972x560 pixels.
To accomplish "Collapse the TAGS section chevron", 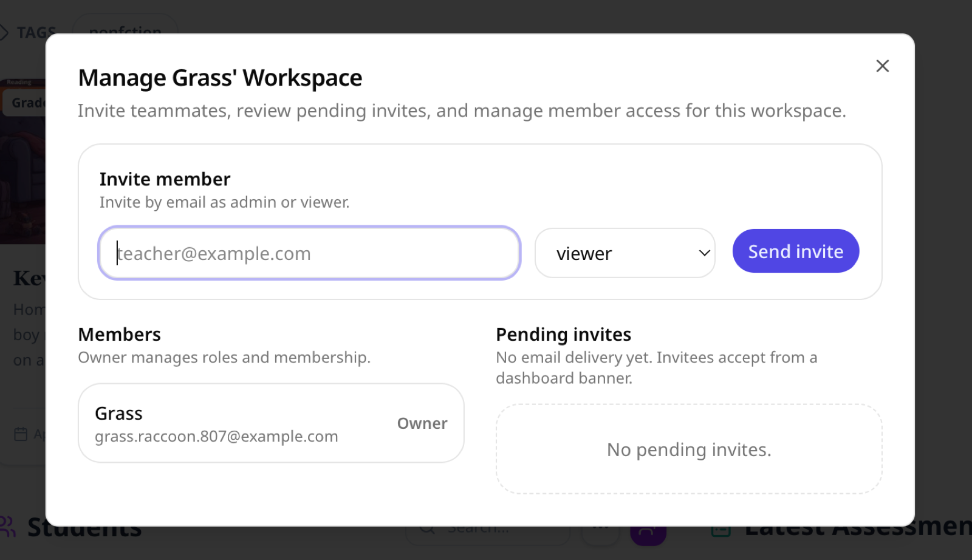I will (x=5, y=32).
